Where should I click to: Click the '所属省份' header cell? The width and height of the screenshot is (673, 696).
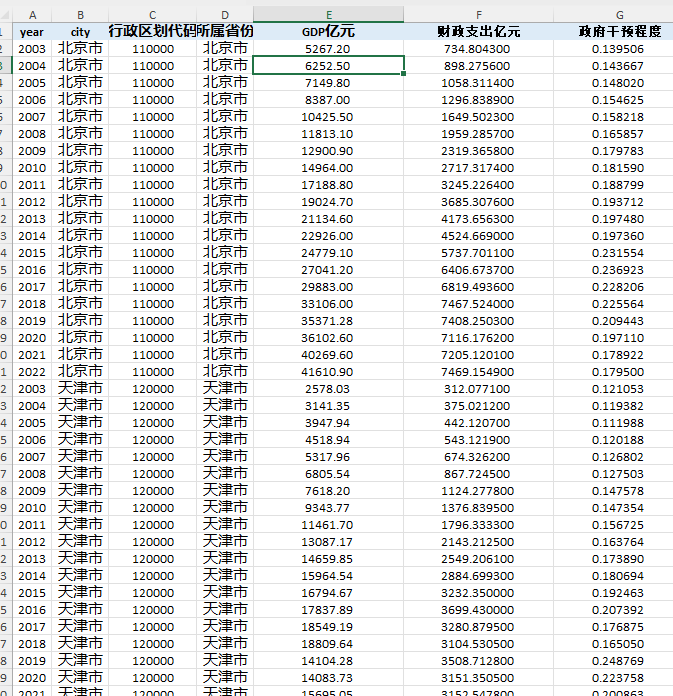(x=225, y=32)
